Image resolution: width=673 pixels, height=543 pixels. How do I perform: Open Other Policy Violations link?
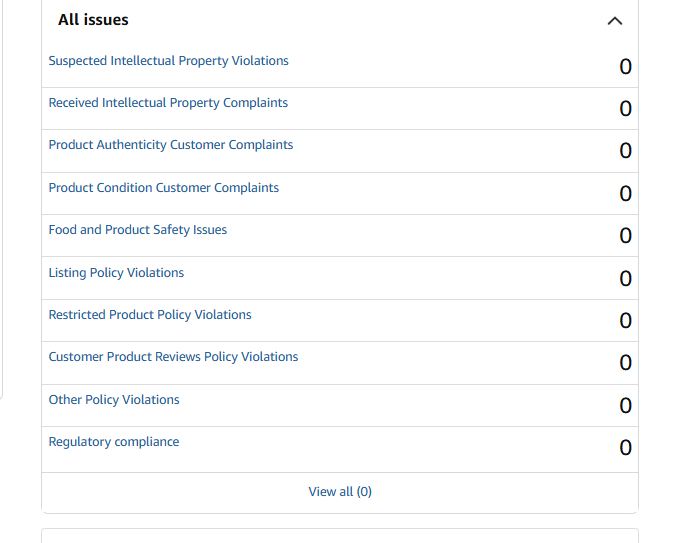pyautogui.click(x=114, y=400)
